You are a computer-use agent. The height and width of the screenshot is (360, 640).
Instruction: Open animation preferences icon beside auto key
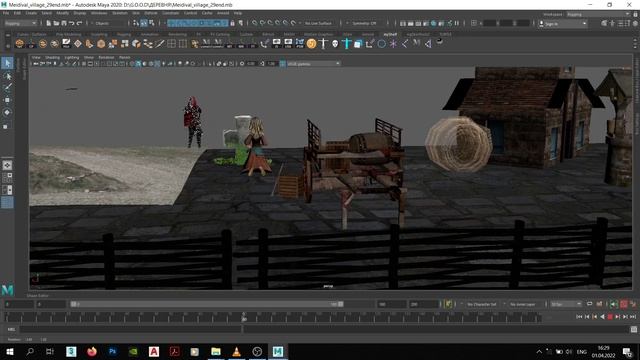633,304
